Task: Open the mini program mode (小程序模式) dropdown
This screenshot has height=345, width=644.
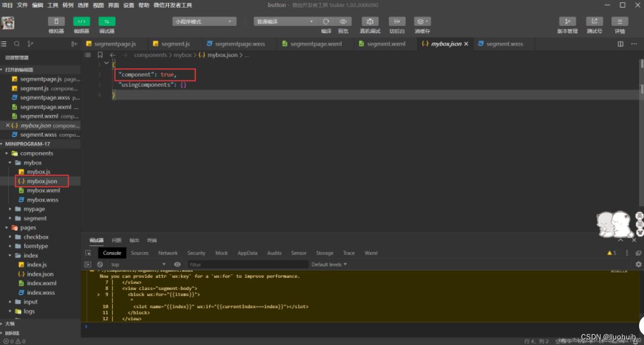Action: pyautogui.click(x=205, y=21)
